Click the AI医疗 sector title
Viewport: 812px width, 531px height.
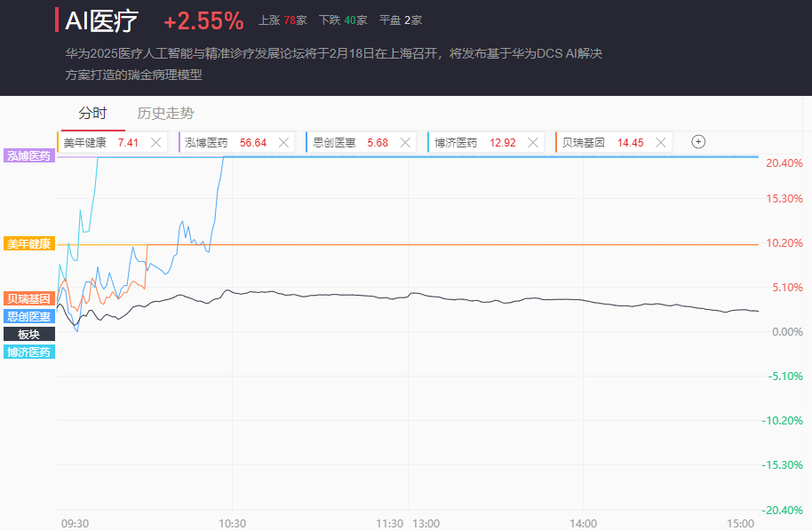click(x=101, y=20)
